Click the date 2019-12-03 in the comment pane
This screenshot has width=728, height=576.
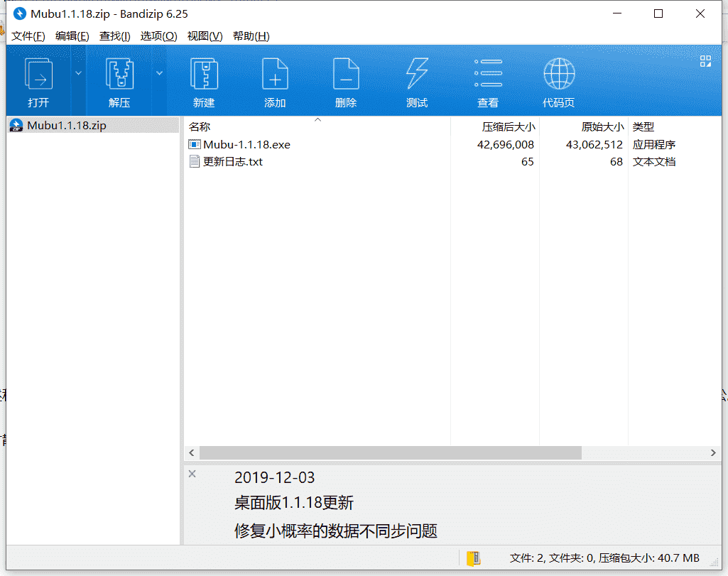[x=274, y=477]
